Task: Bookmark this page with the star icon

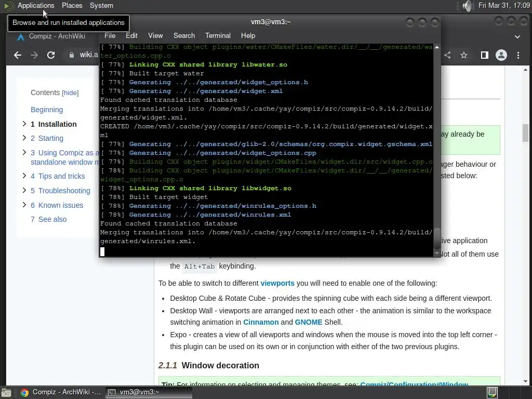Action: coord(464,55)
